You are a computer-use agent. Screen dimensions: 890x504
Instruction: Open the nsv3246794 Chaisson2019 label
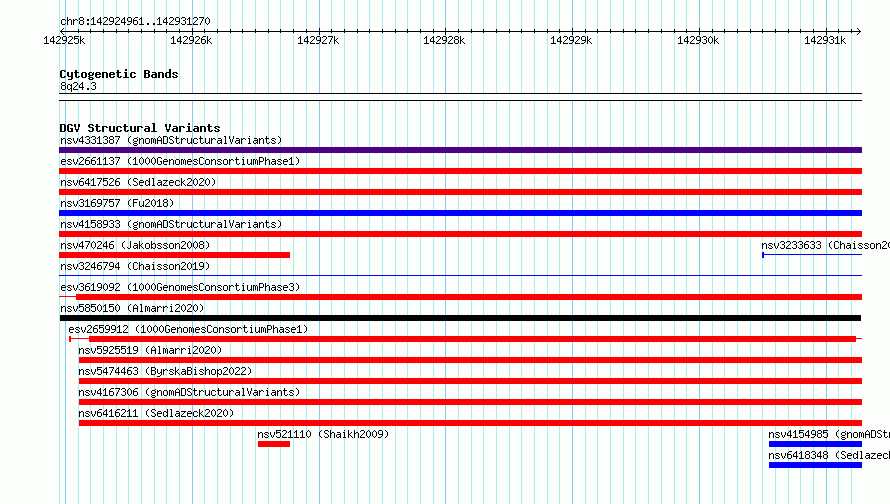(135, 266)
